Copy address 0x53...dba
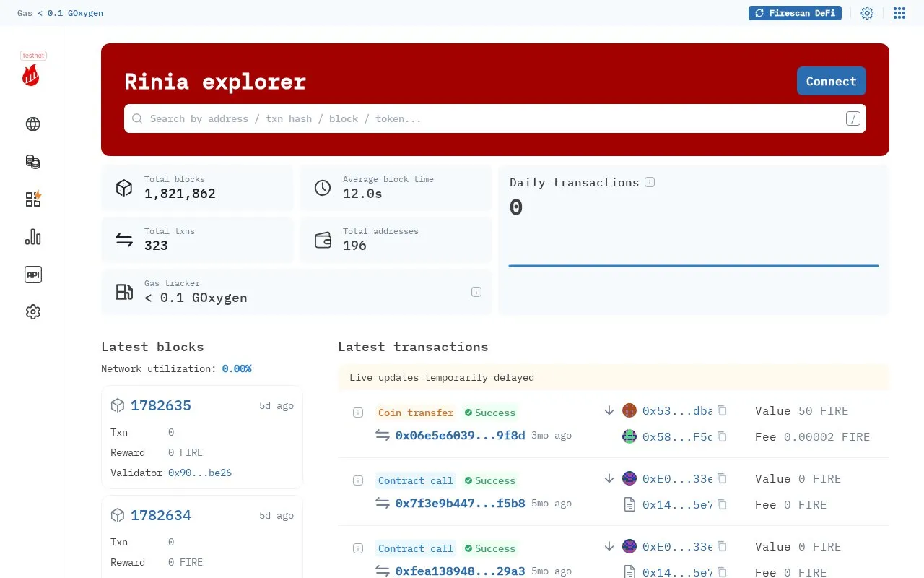The width and height of the screenshot is (924, 578). coord(722,410)
